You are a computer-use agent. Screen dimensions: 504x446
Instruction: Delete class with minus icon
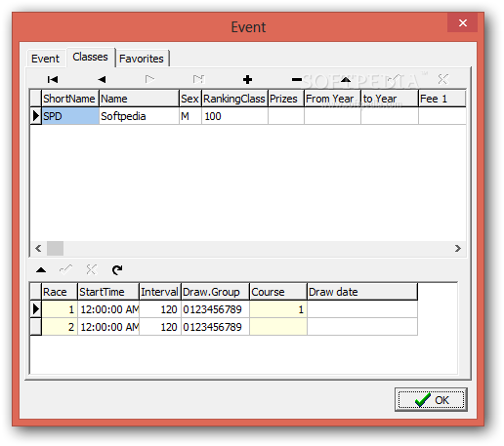coord(297,79)
